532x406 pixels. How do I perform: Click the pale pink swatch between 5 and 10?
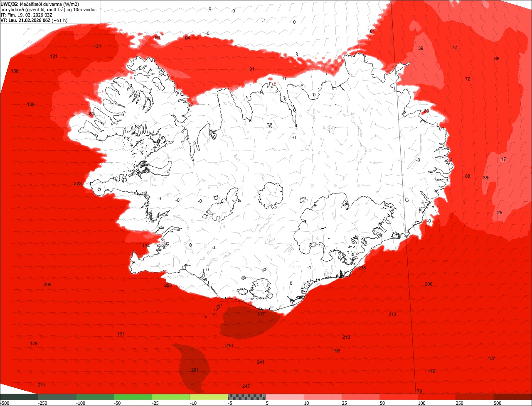tap(285, 397)
